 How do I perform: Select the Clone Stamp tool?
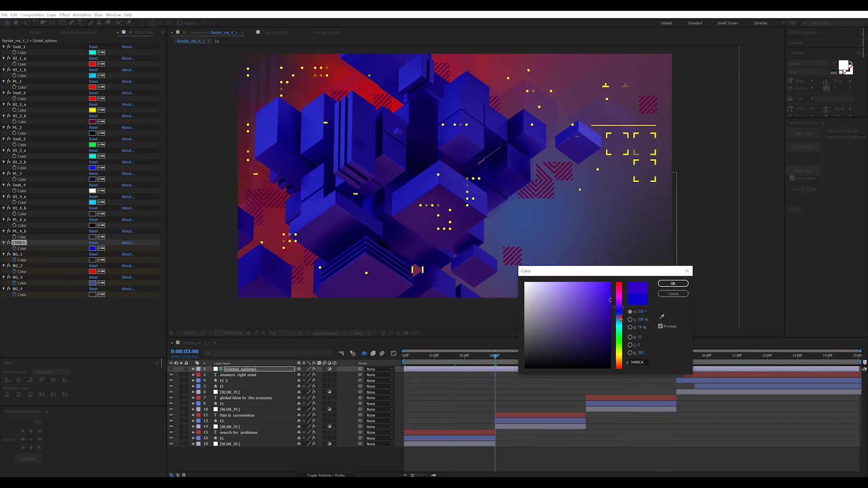pyautogui.click(x=99, y=23)
